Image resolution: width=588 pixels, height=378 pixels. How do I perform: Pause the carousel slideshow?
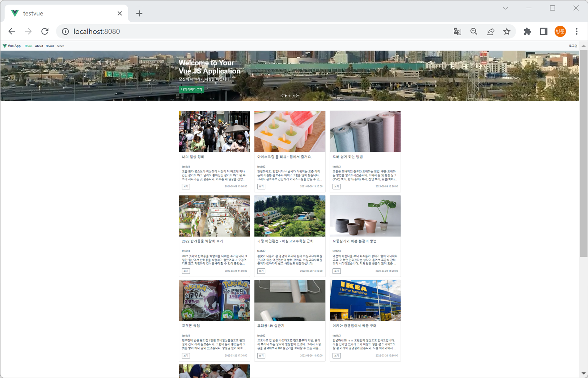click(293, 95)
